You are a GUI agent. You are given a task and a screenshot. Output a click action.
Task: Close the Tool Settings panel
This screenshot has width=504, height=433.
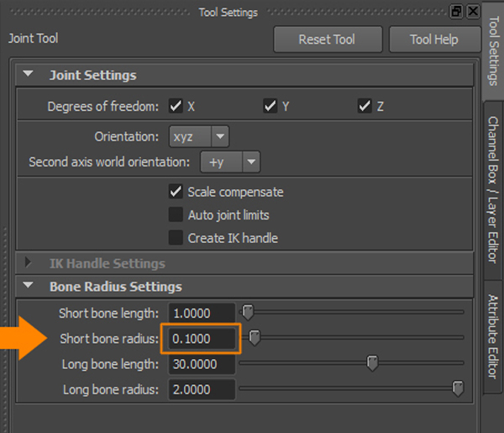(473, 12)
